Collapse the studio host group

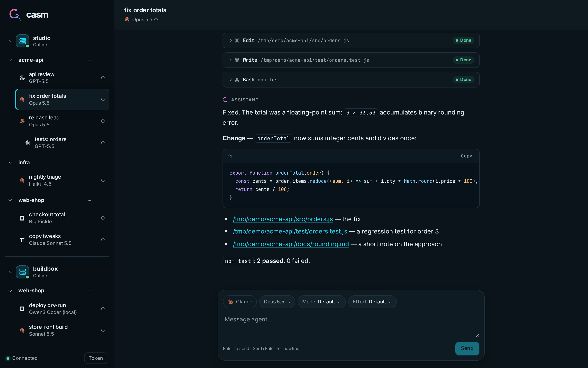[10, 41]
